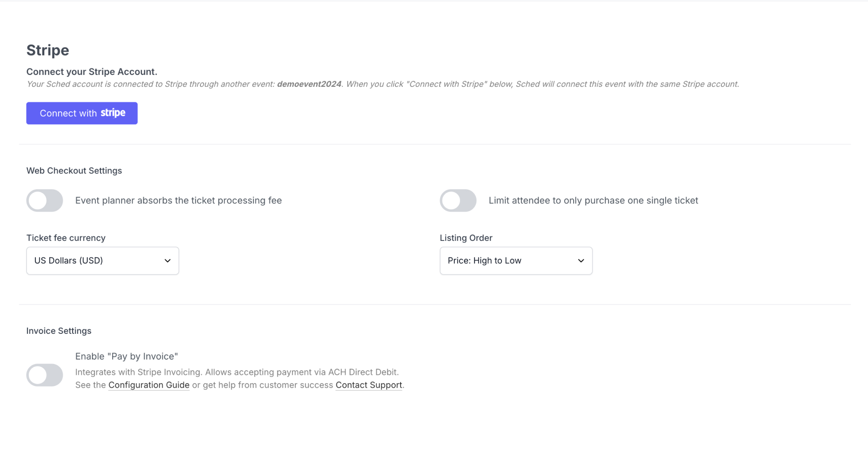The width and height of the screenshot is (868, 463).
Task: Click the Listing Order field label
Action: [x=466, y=238]
